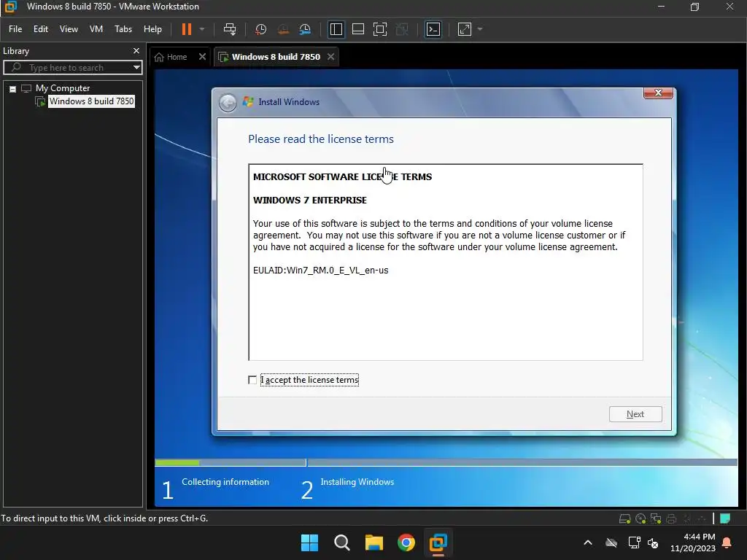Open the snapshot manager
Image resolution: width=747 pixels, height=560 pixels.
pyautogui.click(x=305, y=29)
